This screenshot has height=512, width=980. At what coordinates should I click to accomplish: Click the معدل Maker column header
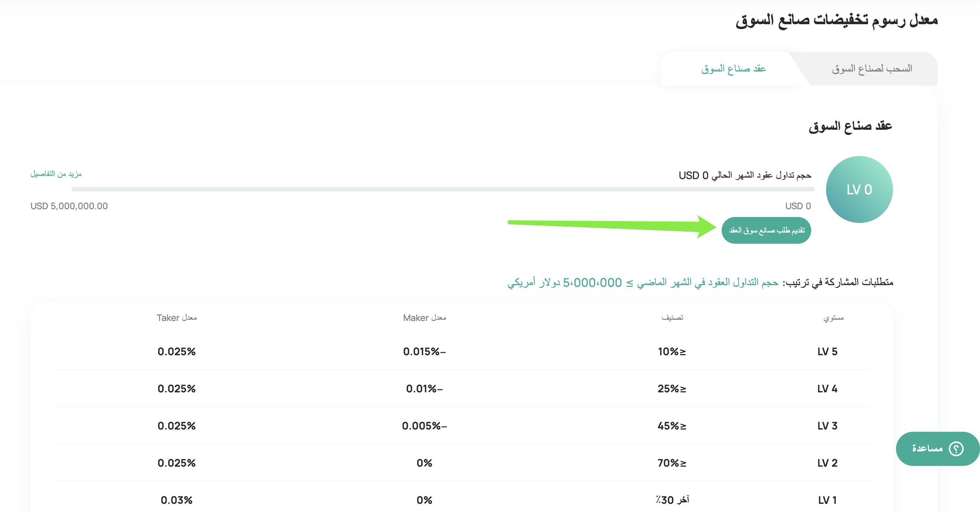[x=425, y=318]
